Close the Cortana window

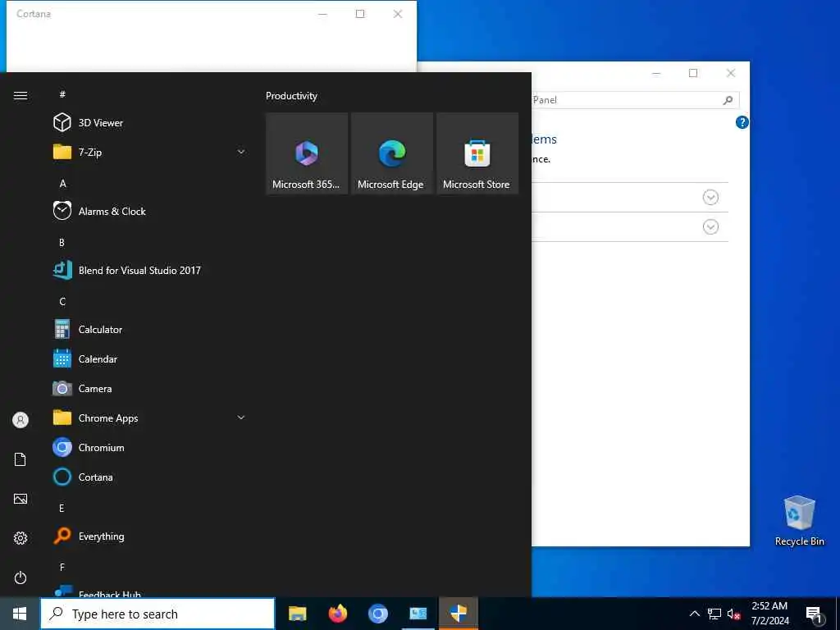point(398,14)
